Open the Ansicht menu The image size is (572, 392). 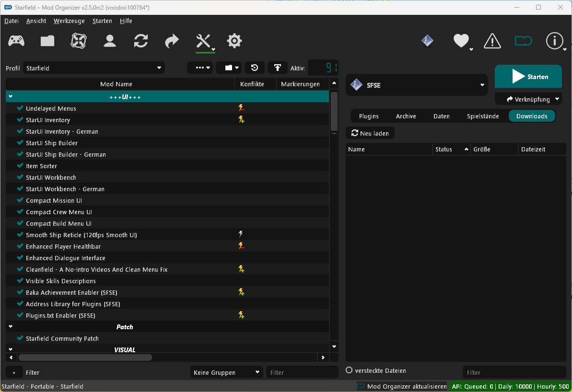[36, 21]
